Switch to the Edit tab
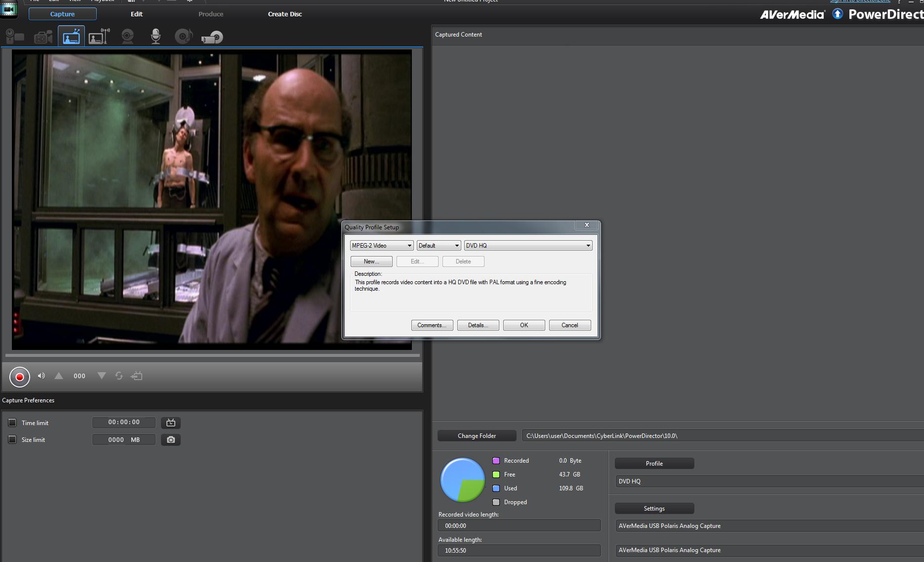Screen dimensions: 924x562 tap(137, 14)
